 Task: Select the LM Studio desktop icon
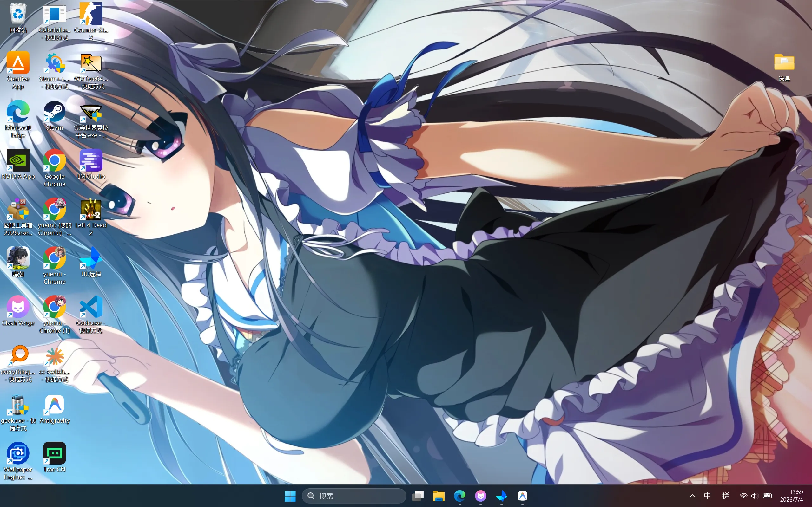tap(91, 164)
